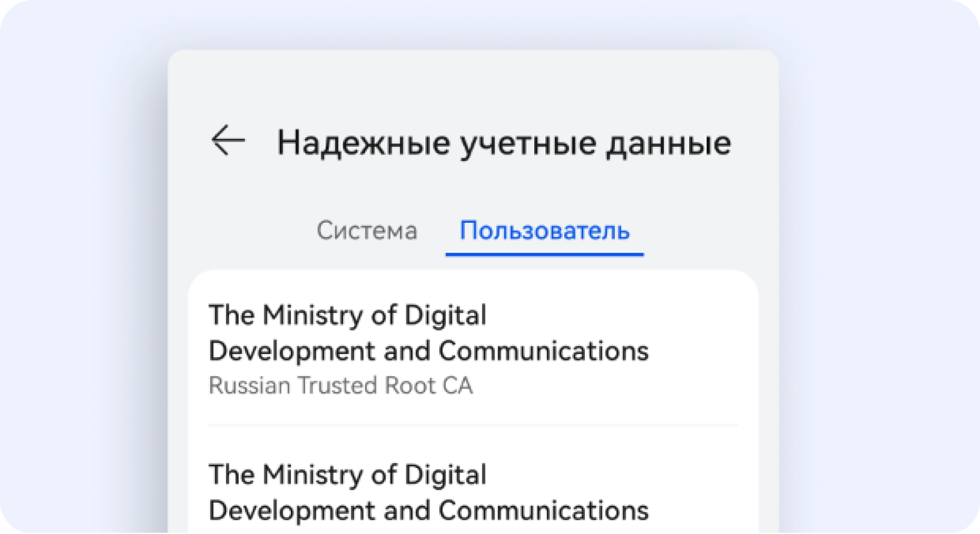Switch to the Система tab
Screen dimensions: 980x534
coord(367,230)
